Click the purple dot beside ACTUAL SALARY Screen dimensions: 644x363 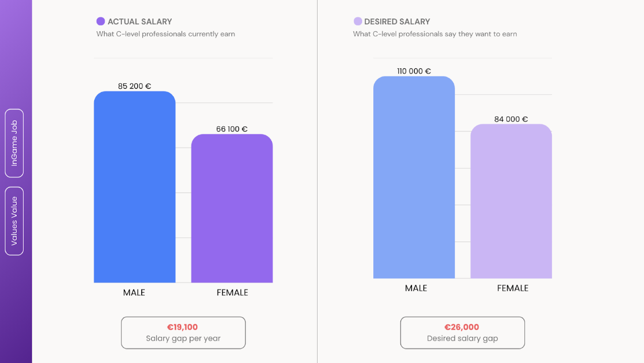[101, 21]
